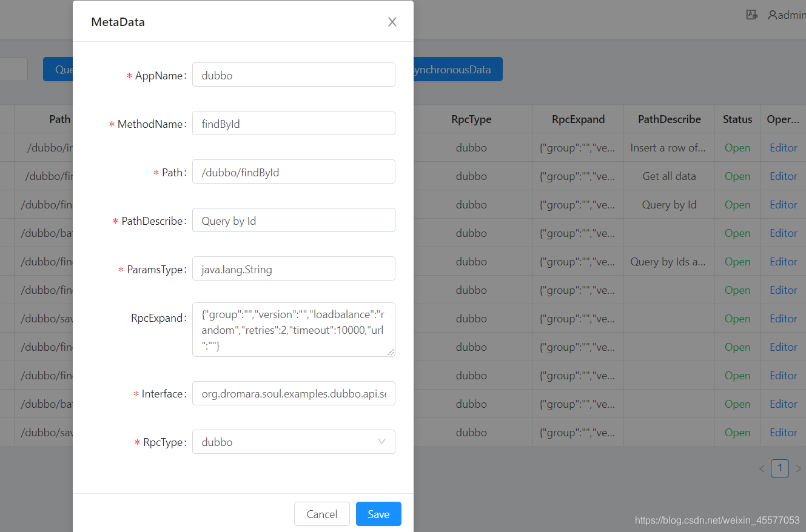Close the MetaData dialog with X icon
The height and width of the screenshot is (532, 806).
(392, 22)
